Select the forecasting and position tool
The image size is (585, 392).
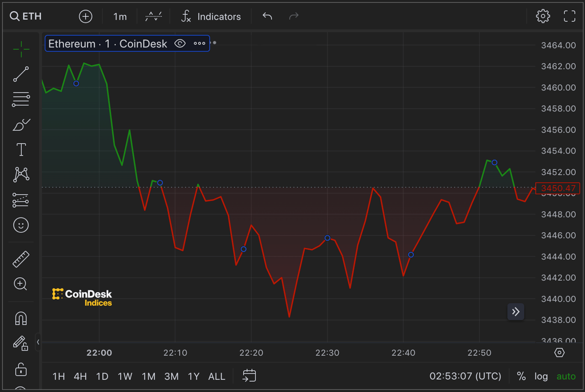point(21,200)
